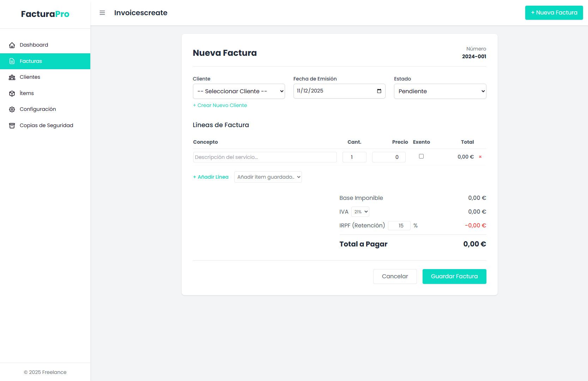Check the Exento checkbox
The height and width of the screenshot is (381, 588).
pos(421,156)
